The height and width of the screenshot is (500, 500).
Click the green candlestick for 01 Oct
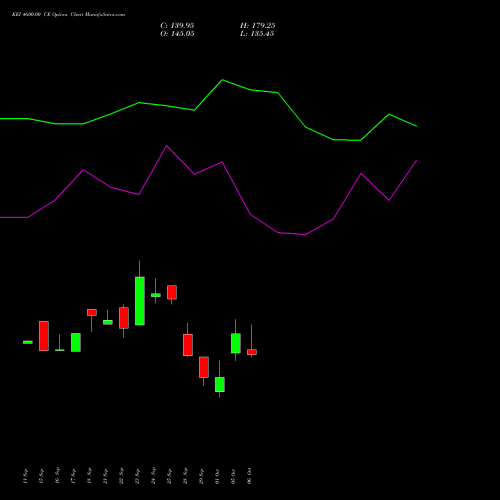(220, 384)
